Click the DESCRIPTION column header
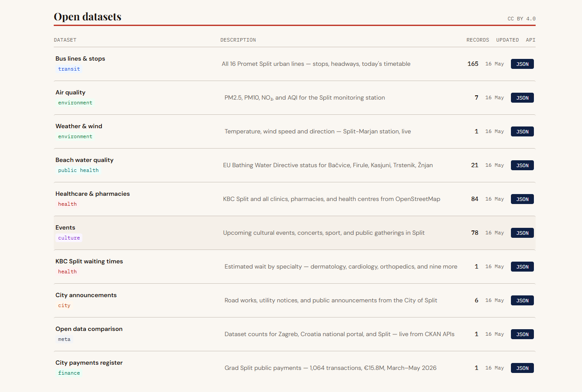 tap(238, 40)
